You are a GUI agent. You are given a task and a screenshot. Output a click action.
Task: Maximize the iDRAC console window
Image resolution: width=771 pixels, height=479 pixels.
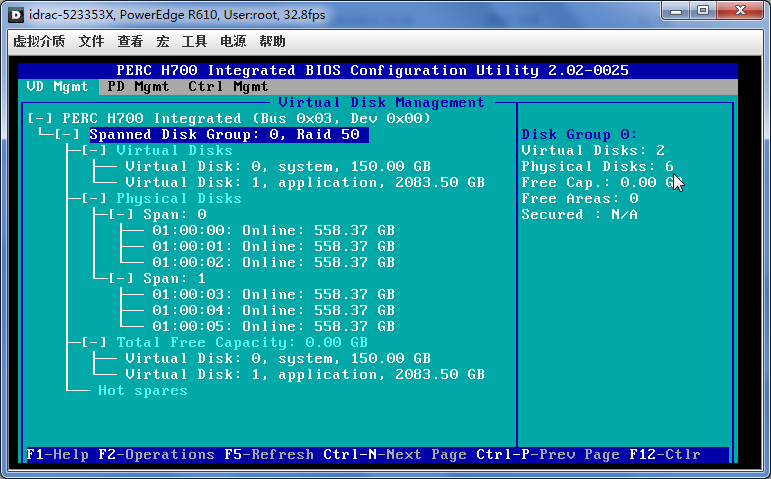point(703,11)
